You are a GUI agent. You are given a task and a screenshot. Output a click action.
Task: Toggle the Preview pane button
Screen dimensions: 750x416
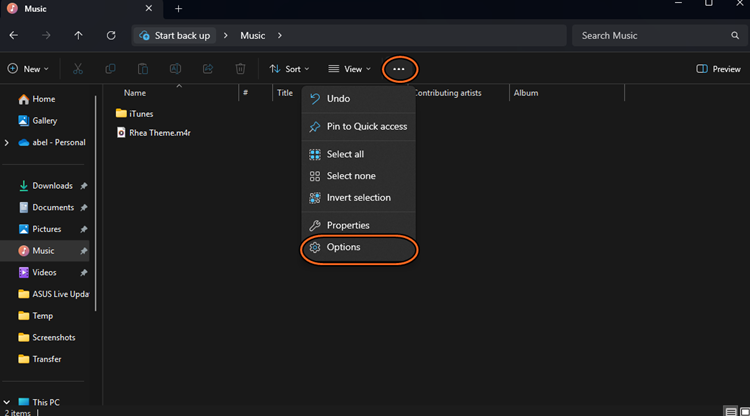[718, 69]
